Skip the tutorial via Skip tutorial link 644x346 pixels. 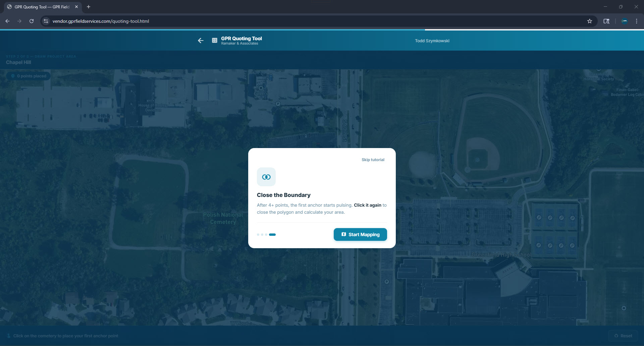click(x=373, y=160)
